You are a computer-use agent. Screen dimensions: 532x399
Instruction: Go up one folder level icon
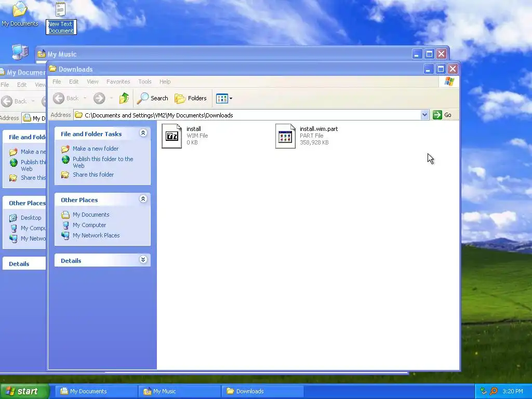pyautogui.click(x=124, y=98)
